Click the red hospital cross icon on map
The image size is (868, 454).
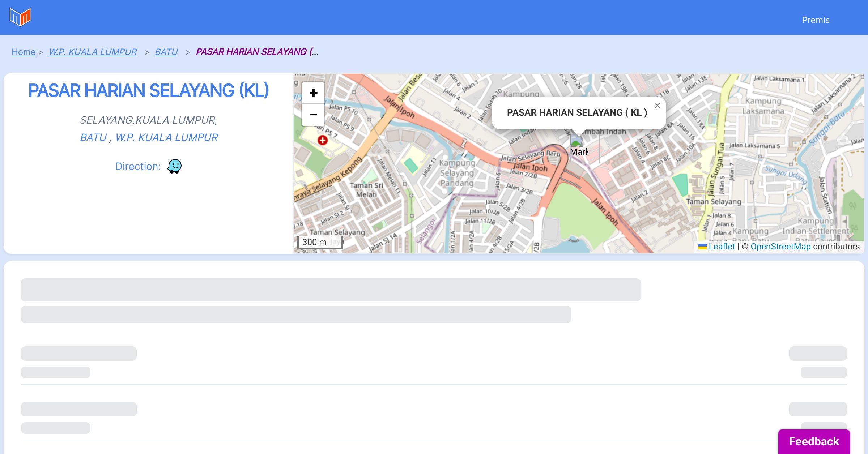click(x=323, y=140)
